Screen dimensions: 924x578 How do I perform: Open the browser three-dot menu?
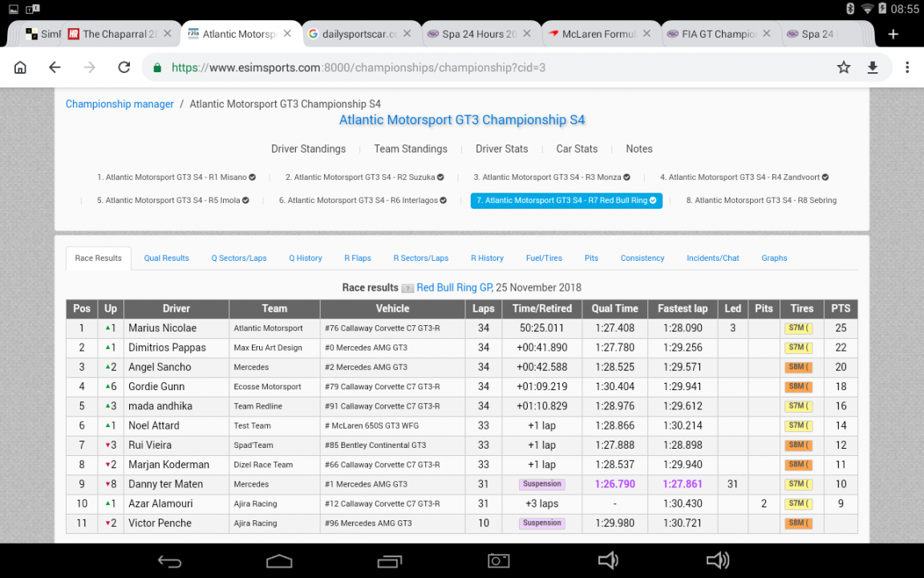click(x=907, y=67)
